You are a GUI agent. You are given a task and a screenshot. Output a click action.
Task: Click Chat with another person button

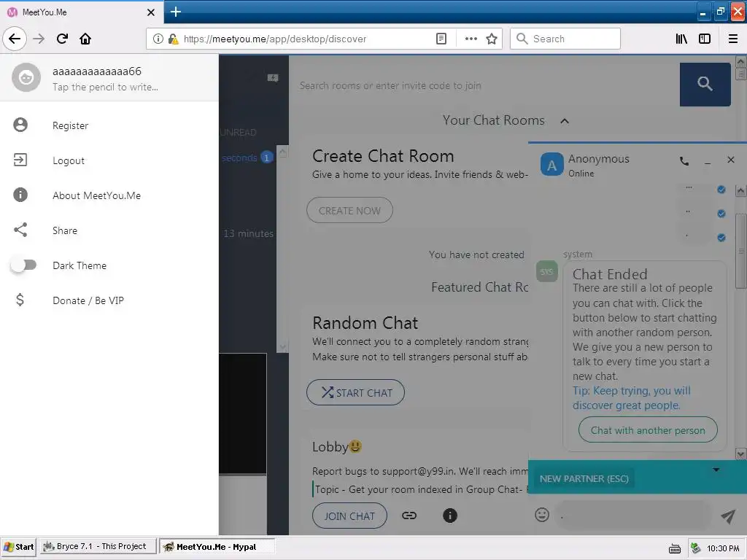(648, 430)
